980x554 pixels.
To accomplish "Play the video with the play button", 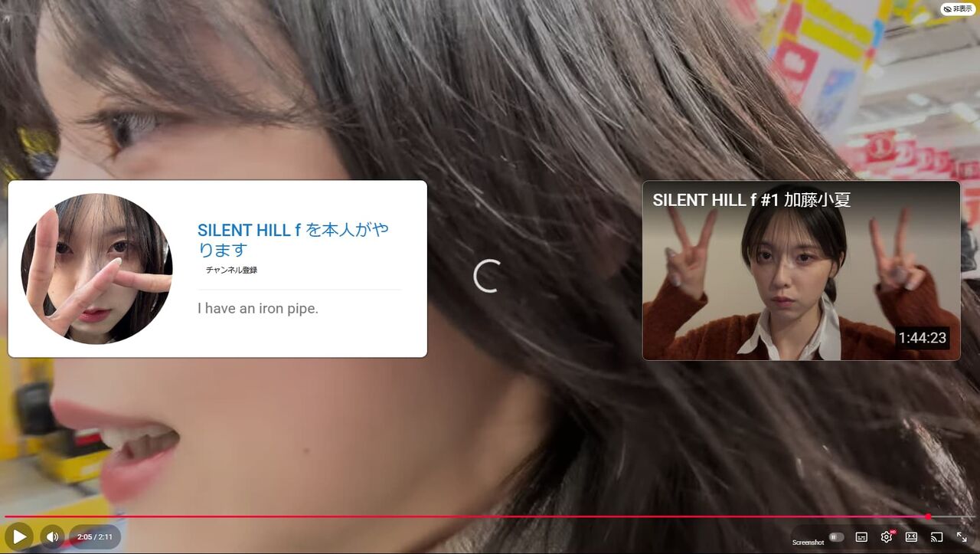I will [x=19, y=536].
